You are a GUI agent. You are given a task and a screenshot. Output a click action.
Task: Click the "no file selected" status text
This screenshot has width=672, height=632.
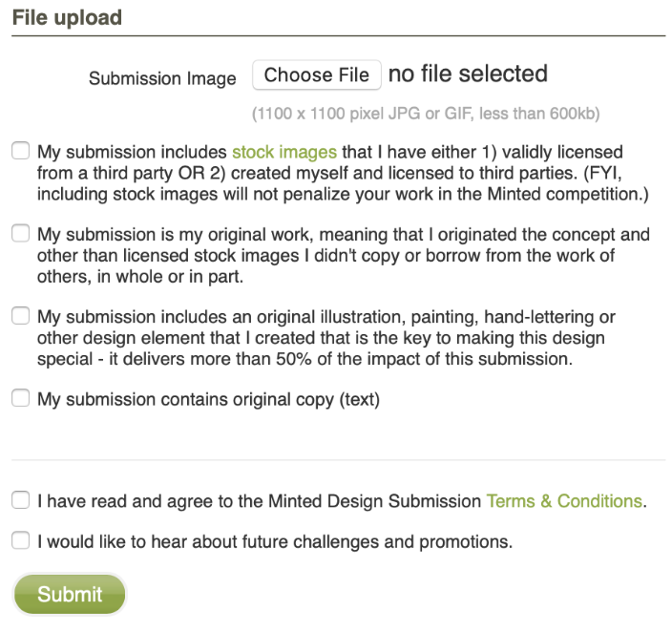pyautogui.click(x=468, y=74)
